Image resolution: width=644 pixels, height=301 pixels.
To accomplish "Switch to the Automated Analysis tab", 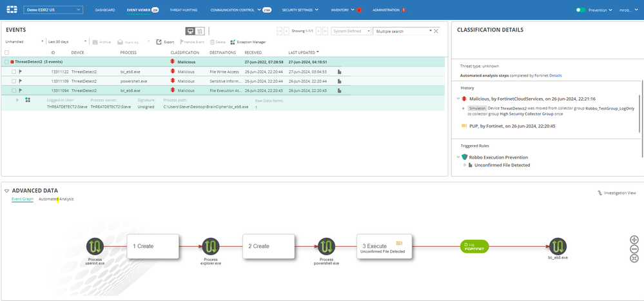I will [x=56, y=199].
